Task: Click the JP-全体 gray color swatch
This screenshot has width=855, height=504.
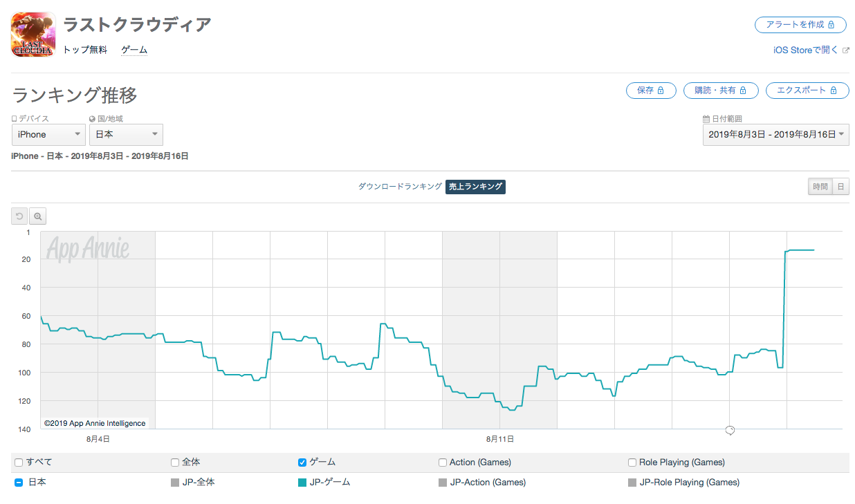Action: tap(175, 483)
